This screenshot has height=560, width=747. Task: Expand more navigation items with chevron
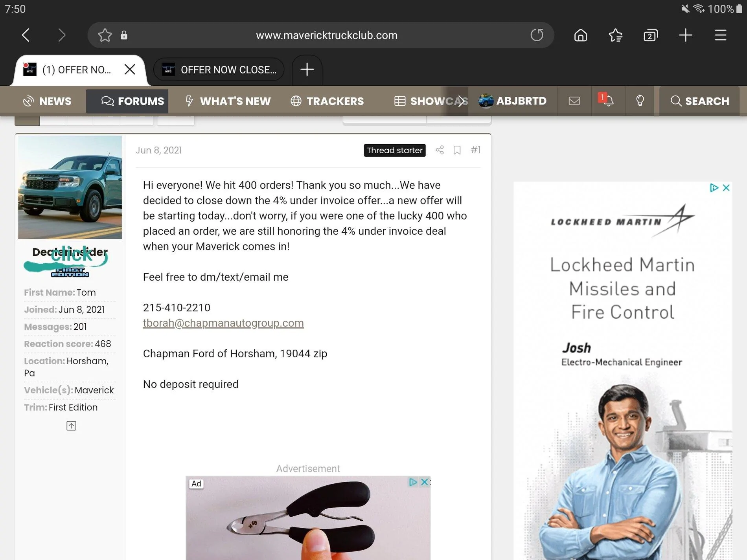coord(462,101)
